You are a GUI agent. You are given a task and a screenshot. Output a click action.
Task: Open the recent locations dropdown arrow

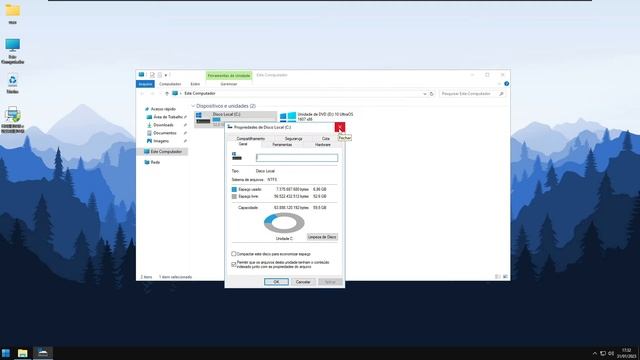coord(160,93)
